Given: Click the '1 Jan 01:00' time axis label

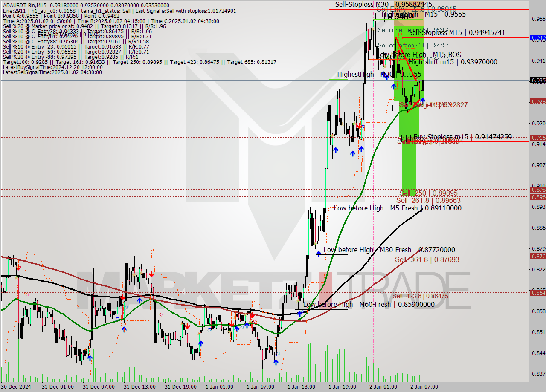Looking at the screenshot, I should tap(219, 387).
